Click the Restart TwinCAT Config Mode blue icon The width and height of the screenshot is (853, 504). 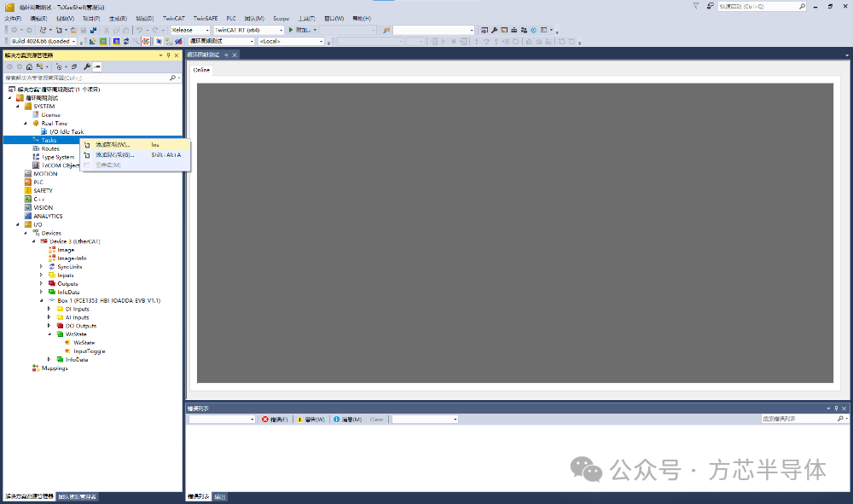(x=116, y=41)
